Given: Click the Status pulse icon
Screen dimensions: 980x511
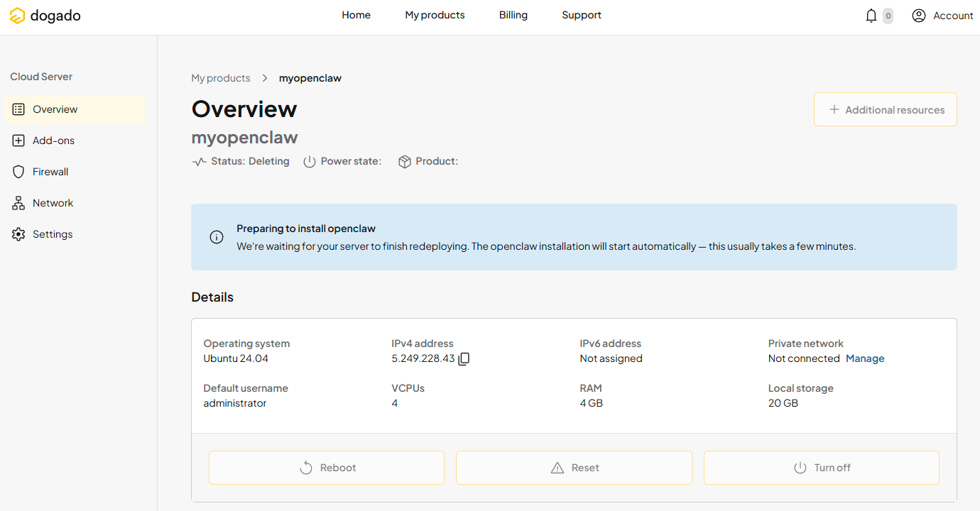Looking at the screenshot, I should pyautogui.click(x=200, y=162).
